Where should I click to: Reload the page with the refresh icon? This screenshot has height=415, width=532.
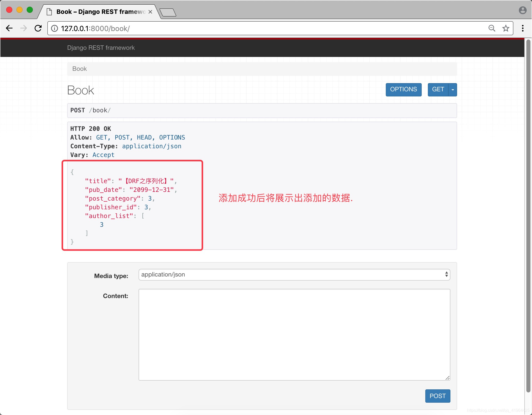38,28
